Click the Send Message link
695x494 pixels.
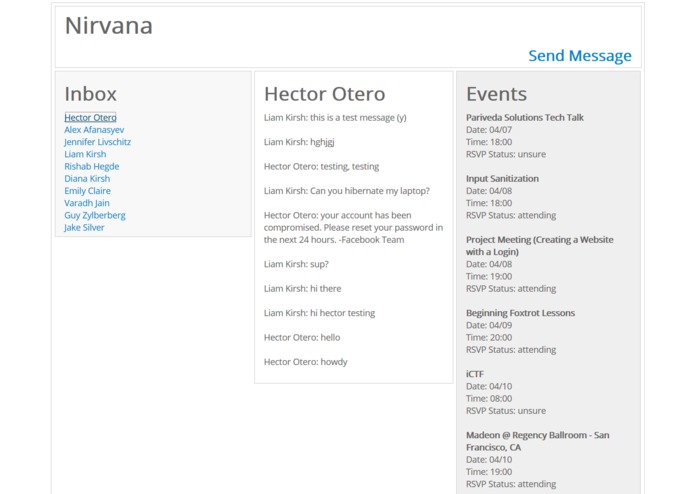(x=580, y=56)
